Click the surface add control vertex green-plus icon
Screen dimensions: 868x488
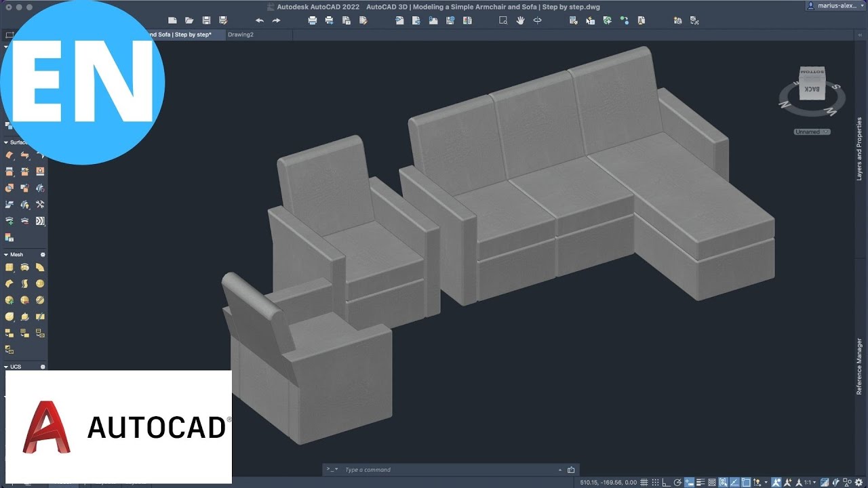coord(9,221)
